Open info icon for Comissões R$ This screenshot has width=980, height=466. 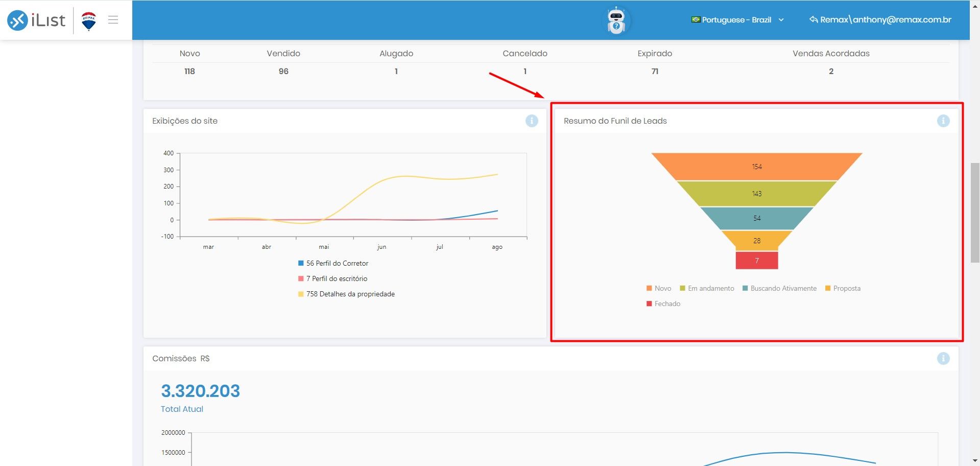point(943,359)
